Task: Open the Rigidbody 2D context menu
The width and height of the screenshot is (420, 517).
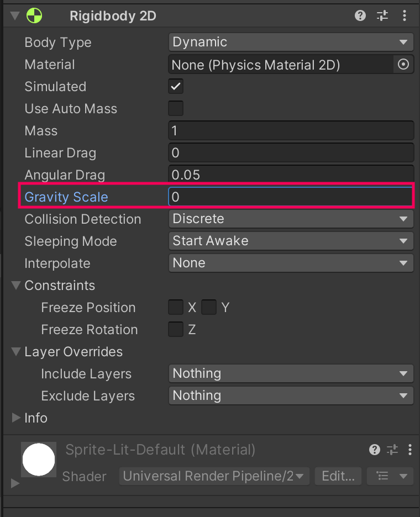Action: click(x=405, y=15)
